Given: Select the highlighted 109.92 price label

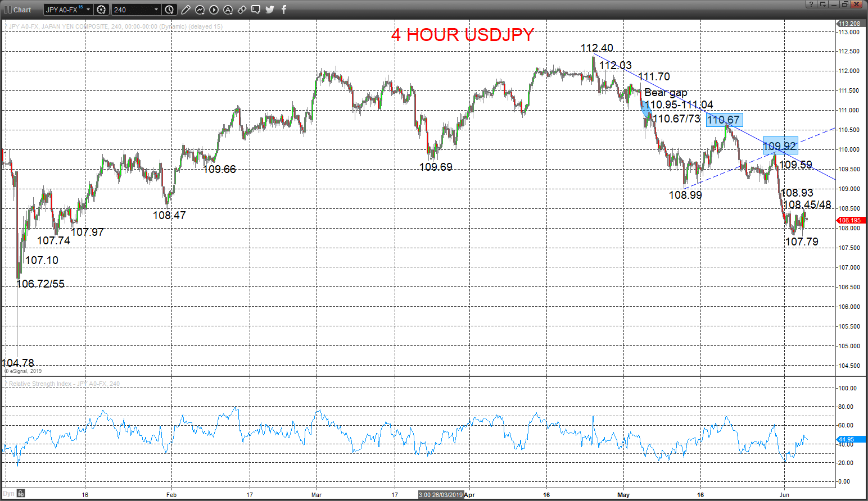Looking at the screenshot, I should coord(780,146).
